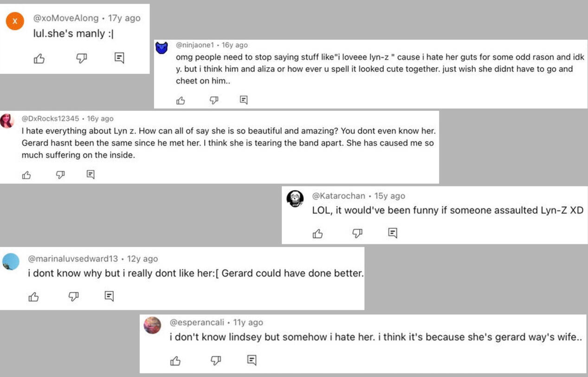
Task: Reply to the @esperancali comment
Action: click(x=252, y=360)
